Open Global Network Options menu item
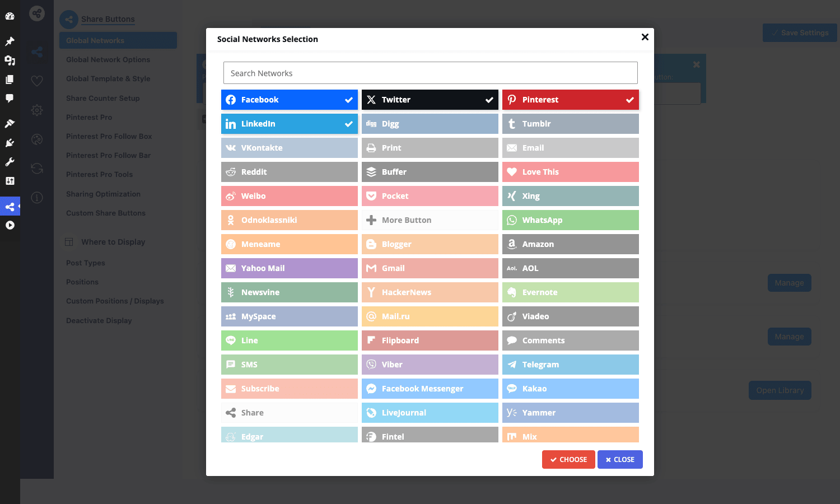 tap(108, 59)
